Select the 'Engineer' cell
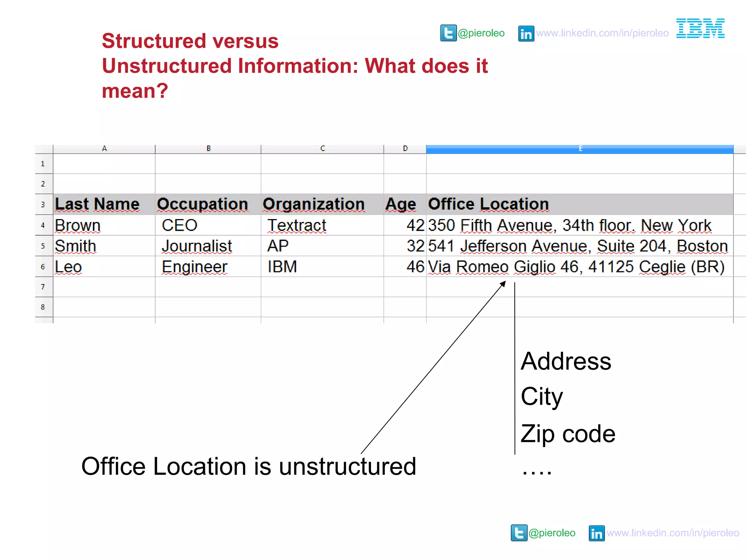Image resolution: width=747 pixels, height=560 pixels. coord(208,267)
